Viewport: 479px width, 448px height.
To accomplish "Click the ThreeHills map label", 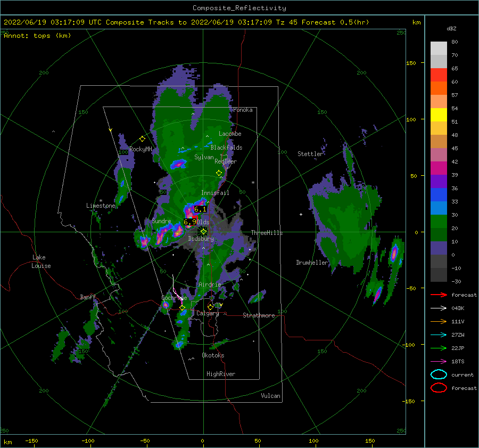I will 267,233.
